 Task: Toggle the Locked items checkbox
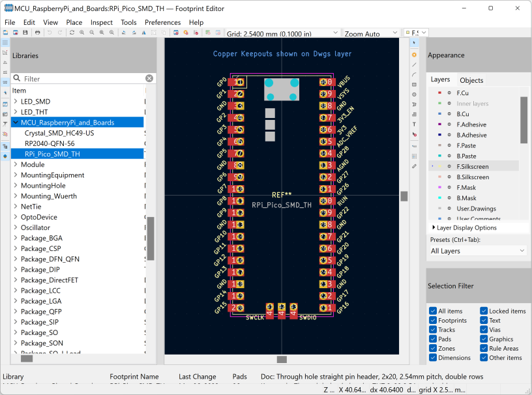point(482,311)
